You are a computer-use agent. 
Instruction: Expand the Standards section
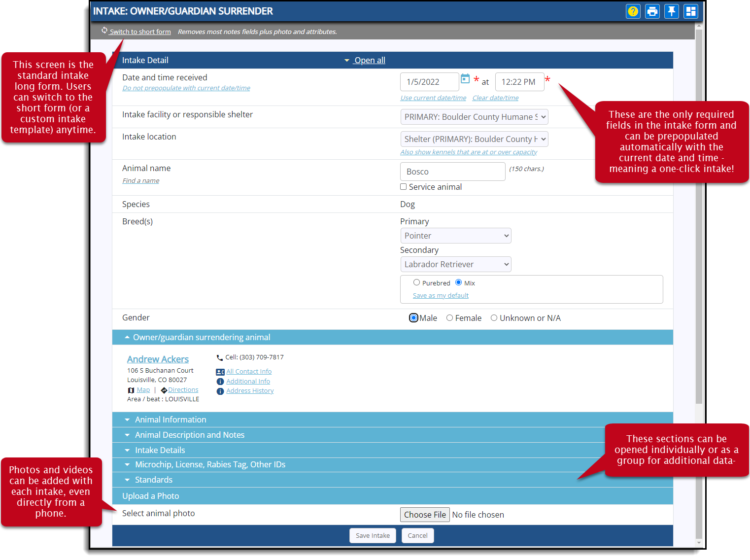click(392, 480)
